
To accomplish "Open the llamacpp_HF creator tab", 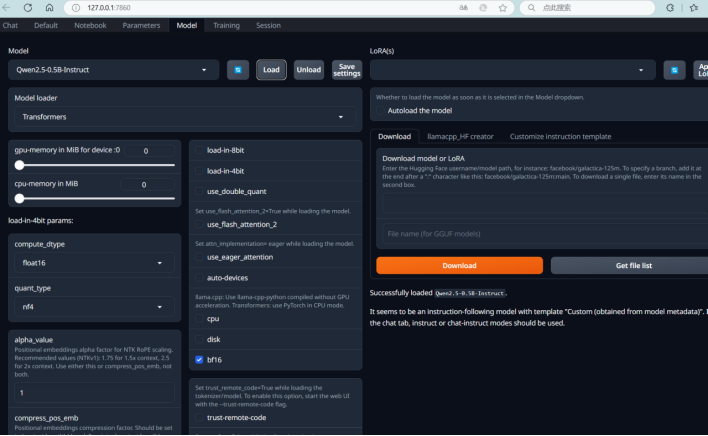I will pyautogui.click(x=460, y=136).
